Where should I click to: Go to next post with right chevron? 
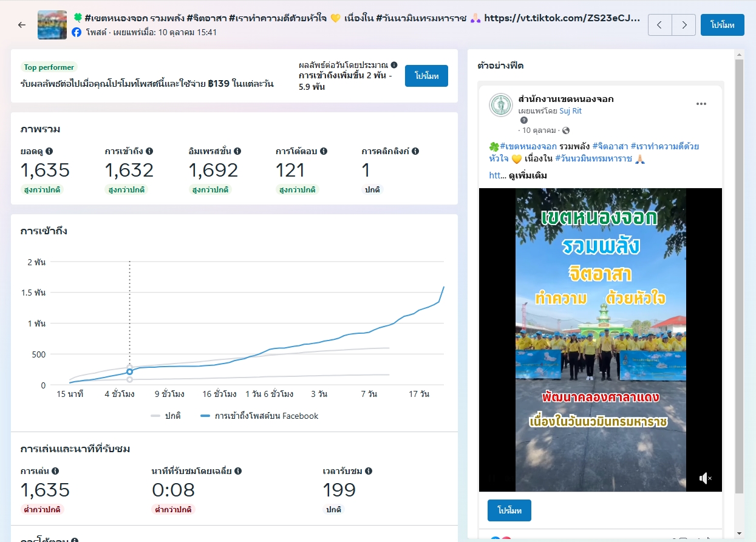pos(684,25)
